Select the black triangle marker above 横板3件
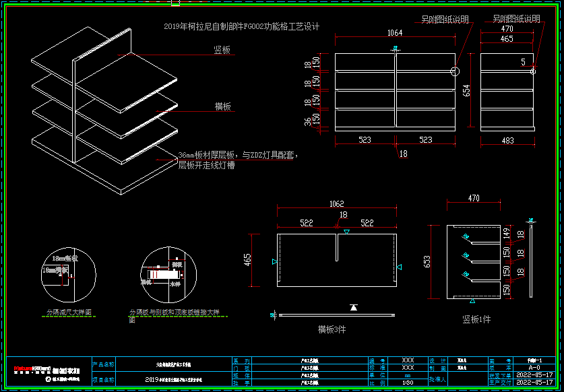The height and width of the screenshot is (392, 564). click(x=353, y=307)
